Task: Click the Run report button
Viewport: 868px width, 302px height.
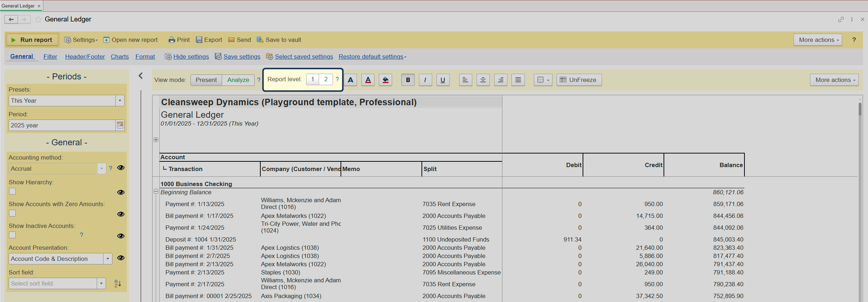Action: [x=32, y=40]
